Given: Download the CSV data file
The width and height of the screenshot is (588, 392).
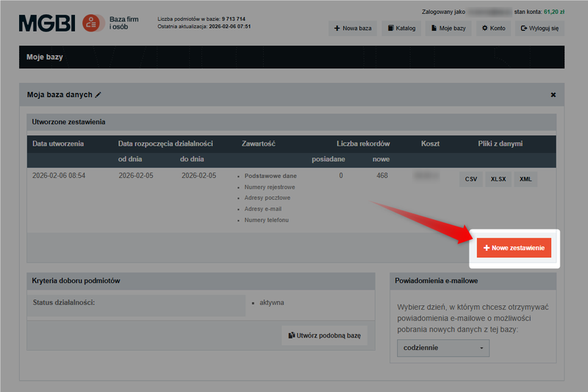Looking at the screenshot, I should click(x=470, y=179).
